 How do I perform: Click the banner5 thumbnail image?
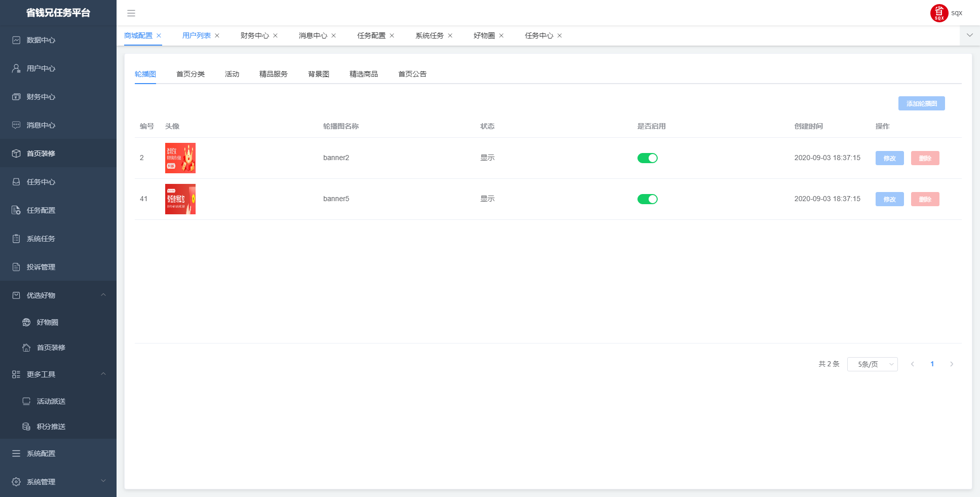point(180,199)
